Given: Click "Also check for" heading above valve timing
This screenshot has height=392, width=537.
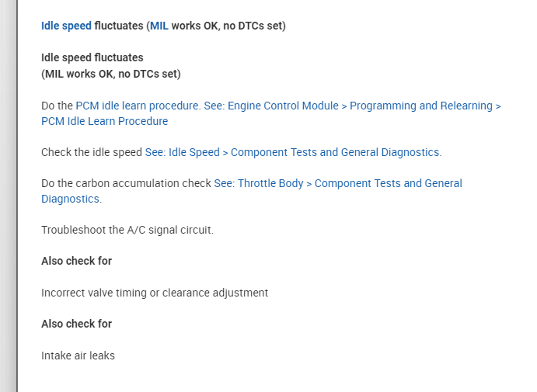Looking at the screenshot, I should pyautogui.click(x=76, y=261).
